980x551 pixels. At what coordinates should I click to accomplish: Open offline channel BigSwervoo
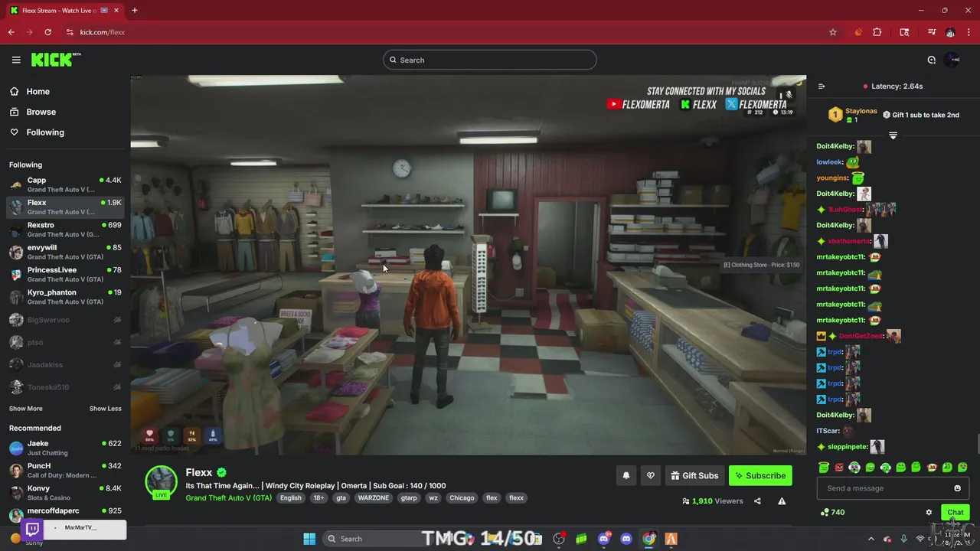pos(65,320)
